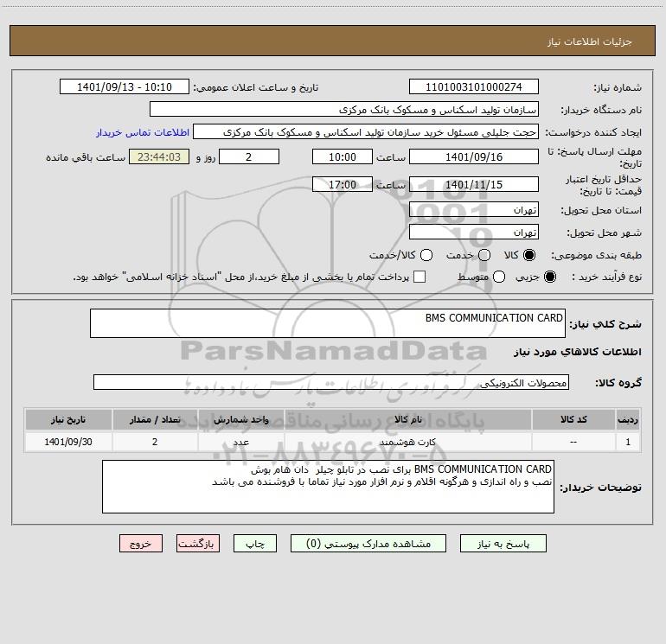
Task: Click the request creator field حجت جلیلی
Action: point(366,131)
